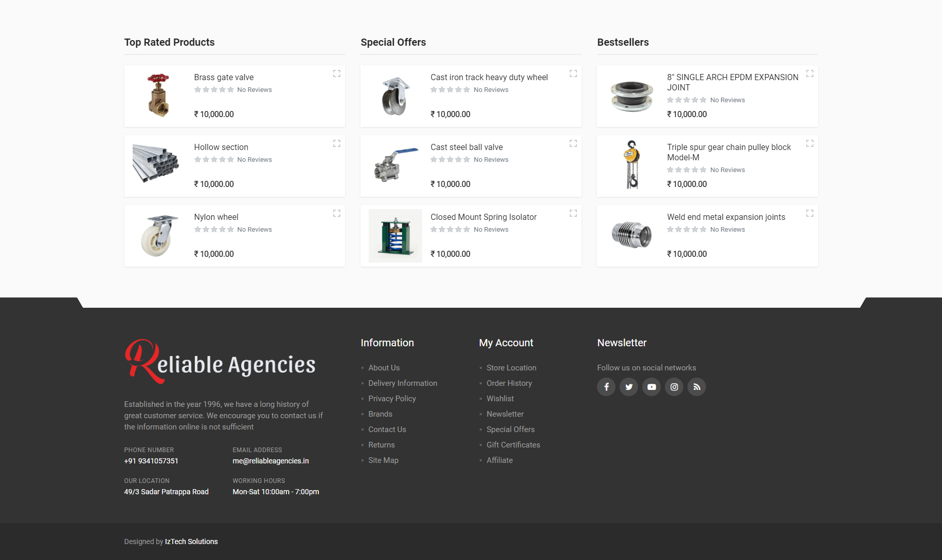Image resolution: width=942 pixels, height=560 pixels.
Task: Open Affiliate link
Action: tap(499, 460)
